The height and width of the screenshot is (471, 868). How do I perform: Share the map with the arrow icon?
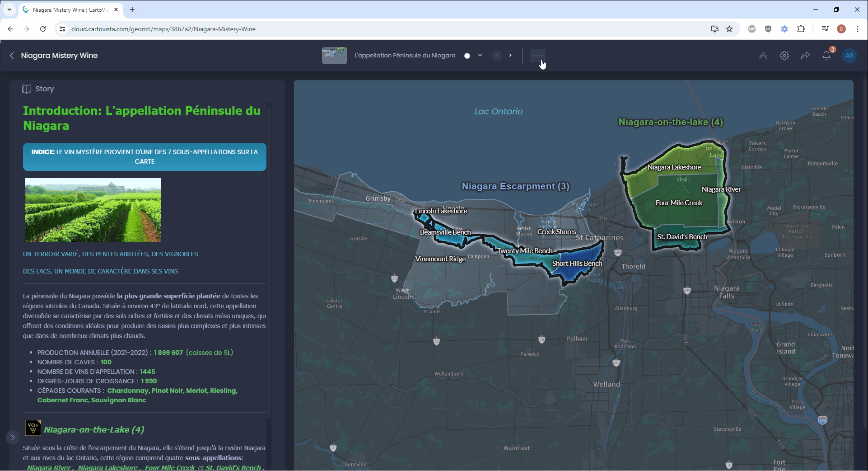pyautogui.click(x=805, y=56)
